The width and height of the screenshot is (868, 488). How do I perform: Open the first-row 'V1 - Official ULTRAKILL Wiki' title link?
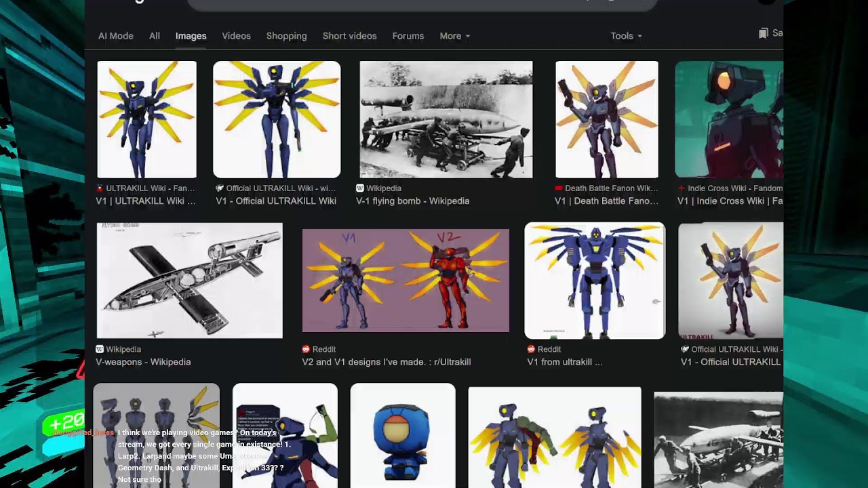pyautogui.click(x=276, y=201)
